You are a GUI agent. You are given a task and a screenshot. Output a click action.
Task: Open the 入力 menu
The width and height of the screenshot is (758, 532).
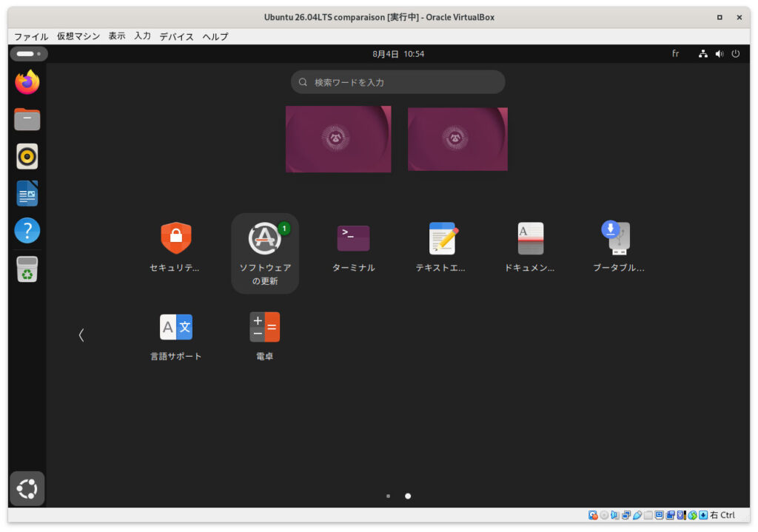point(143,36)
